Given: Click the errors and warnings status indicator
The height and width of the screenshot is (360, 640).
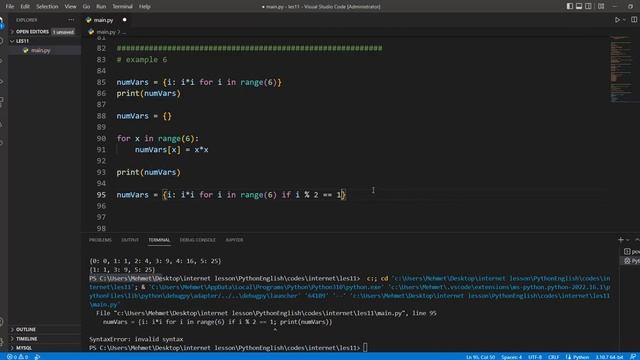Looking at the screenshot, I should 18,357.
